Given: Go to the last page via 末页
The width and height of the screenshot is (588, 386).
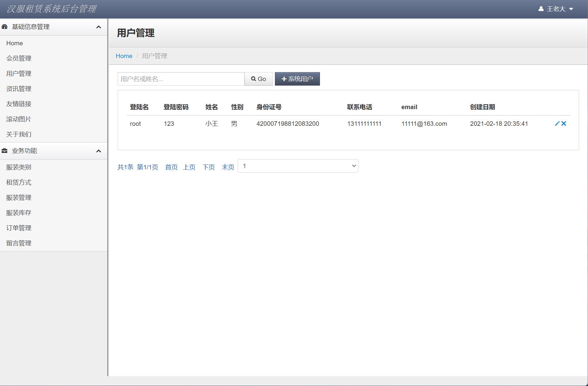Looking at the screenshot, I should pos(228,167).
